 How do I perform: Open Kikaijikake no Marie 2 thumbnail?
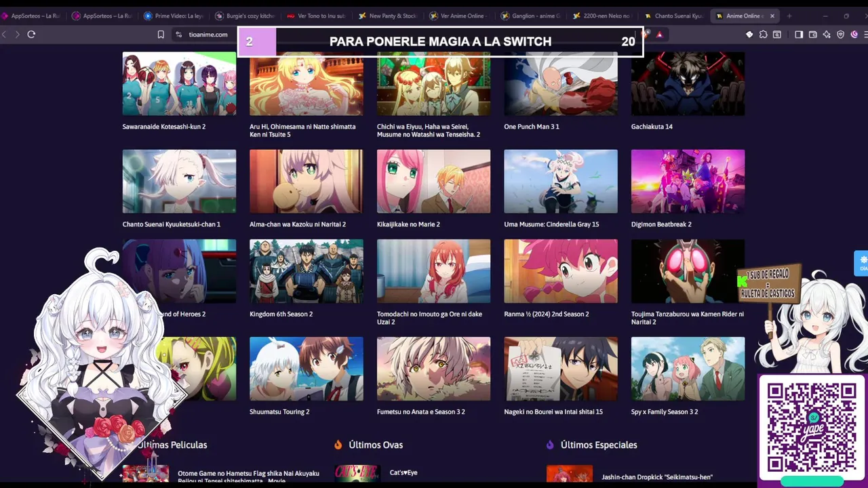(433, 181)
